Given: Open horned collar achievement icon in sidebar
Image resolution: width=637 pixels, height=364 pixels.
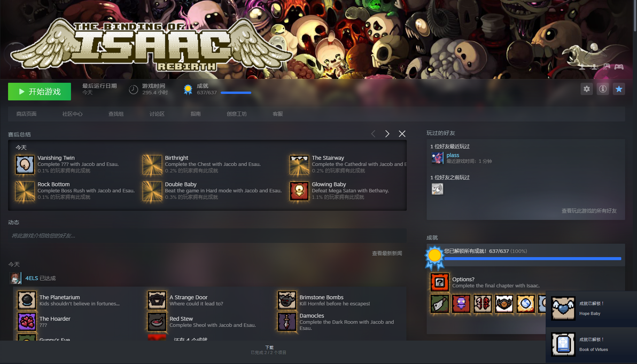Looking at the screenshot, I should click(x=504, y=304).
